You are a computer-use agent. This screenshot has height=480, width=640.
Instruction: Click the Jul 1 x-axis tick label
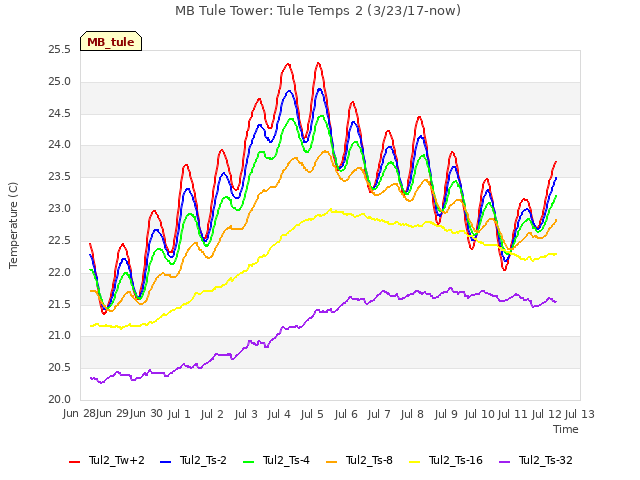179,414
